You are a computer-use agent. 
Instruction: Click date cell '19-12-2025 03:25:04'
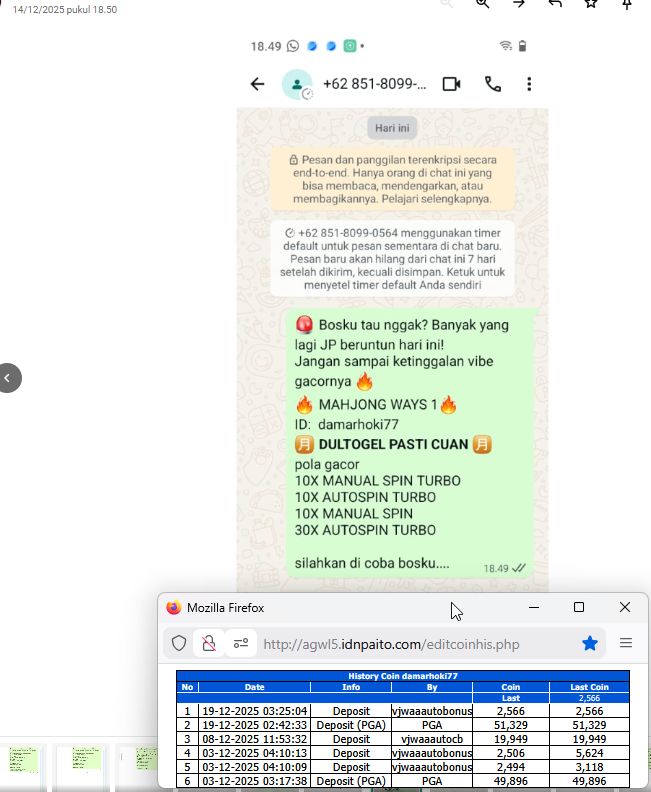pos(255,711)
